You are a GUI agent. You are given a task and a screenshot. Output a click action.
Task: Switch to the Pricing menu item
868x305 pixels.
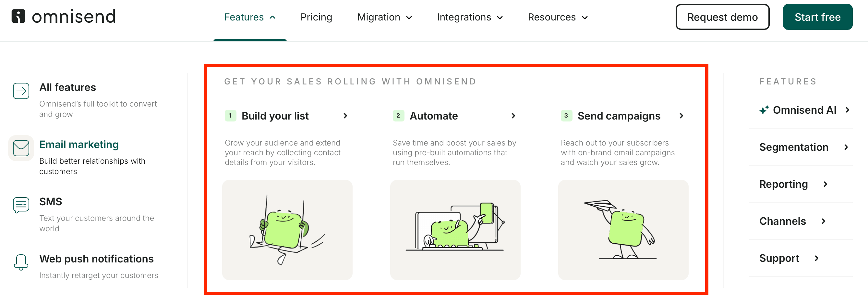click(x=316, y=17)
